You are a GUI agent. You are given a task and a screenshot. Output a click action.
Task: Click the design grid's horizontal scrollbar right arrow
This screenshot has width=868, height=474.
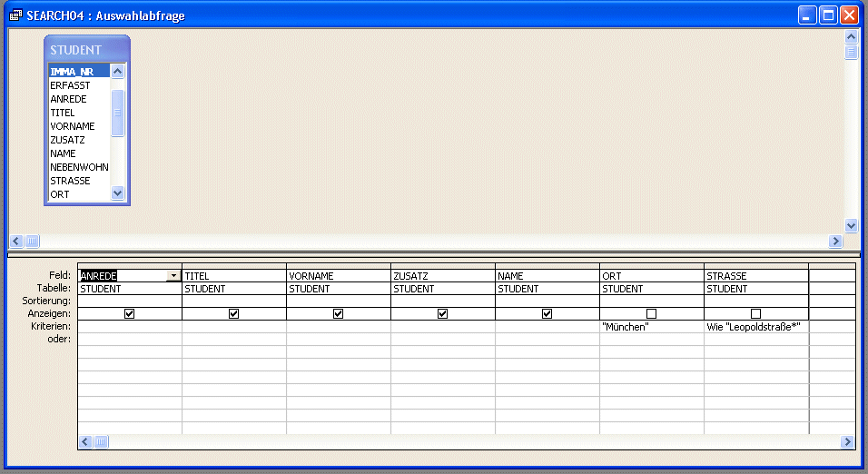tap(847, 441)
